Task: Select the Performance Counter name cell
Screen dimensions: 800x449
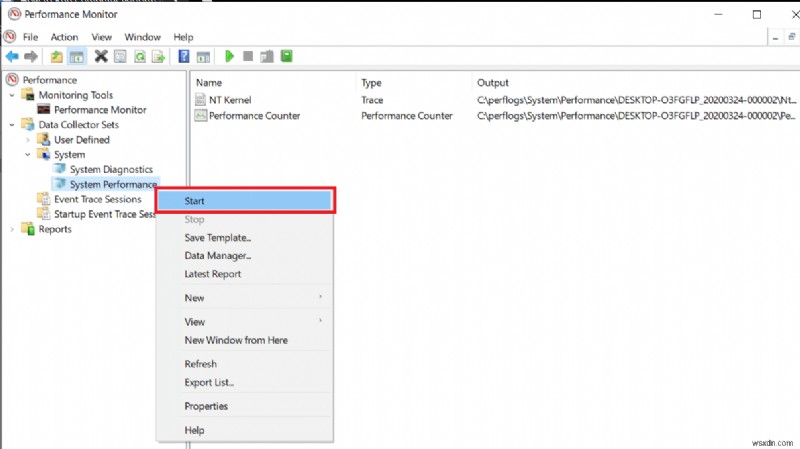Action: 255,116
